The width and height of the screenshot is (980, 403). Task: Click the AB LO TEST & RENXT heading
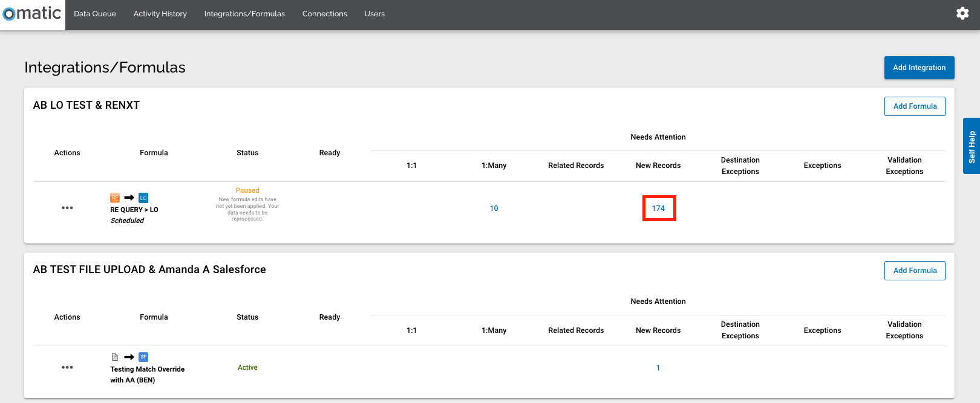(87, 105)
